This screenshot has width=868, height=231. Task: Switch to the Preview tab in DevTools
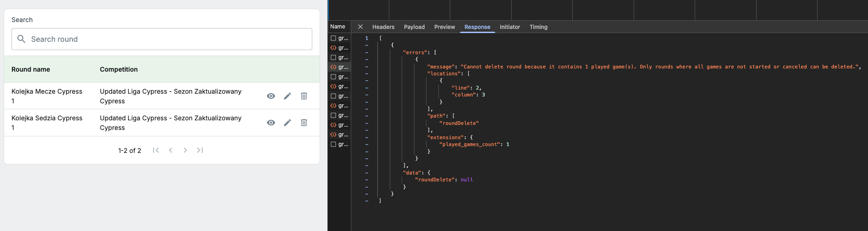click(x=445, y=27)
